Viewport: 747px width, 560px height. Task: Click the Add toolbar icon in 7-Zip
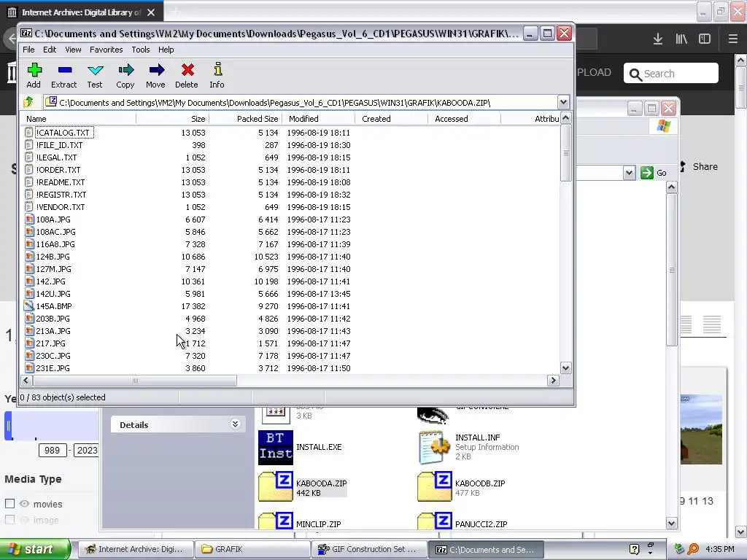tap(34, 71)
